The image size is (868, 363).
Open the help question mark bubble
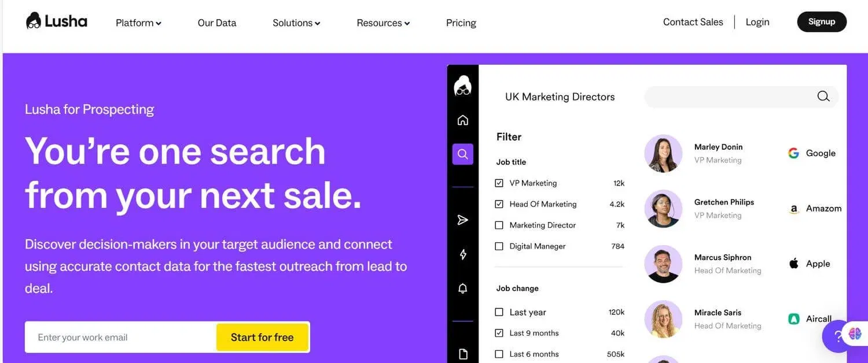(837, 337)
